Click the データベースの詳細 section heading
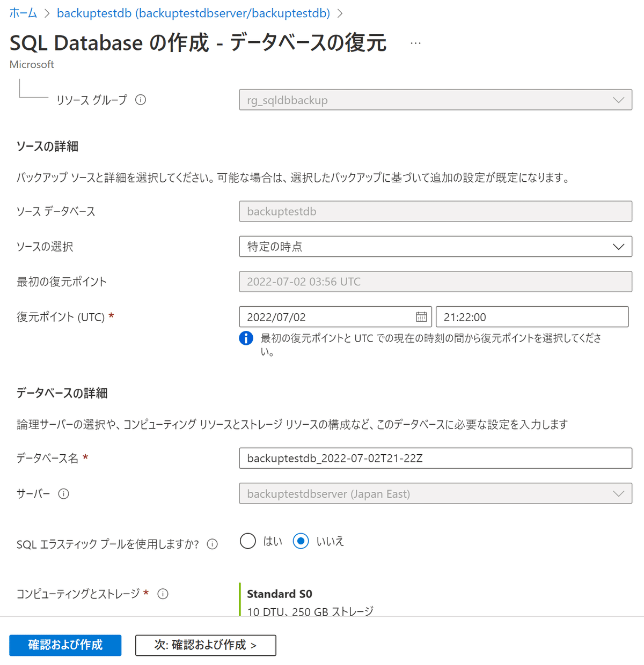644x665 pixels. (x=62, y=393)
